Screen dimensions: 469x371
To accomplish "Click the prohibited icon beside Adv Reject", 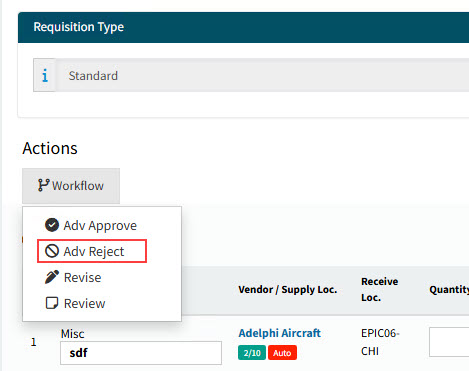I will [52, 251].
